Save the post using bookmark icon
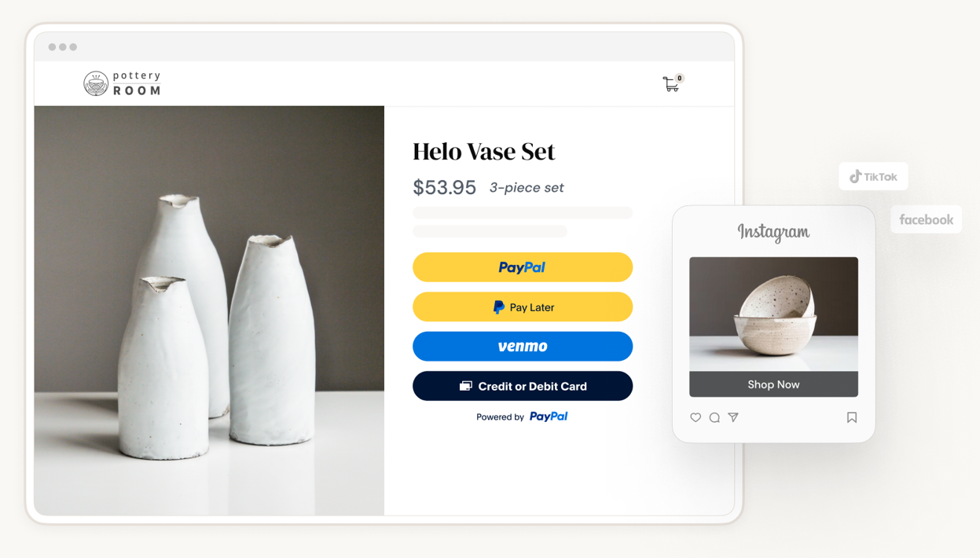The width and height of the screenshot is (980, 558). 852,417
